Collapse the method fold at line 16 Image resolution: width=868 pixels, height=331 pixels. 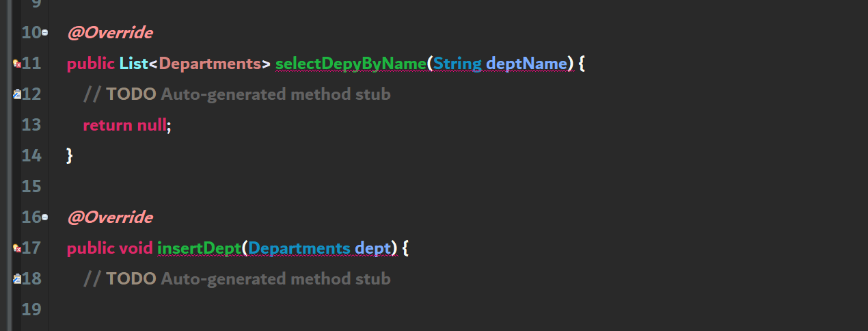click(x=44, y=217)
